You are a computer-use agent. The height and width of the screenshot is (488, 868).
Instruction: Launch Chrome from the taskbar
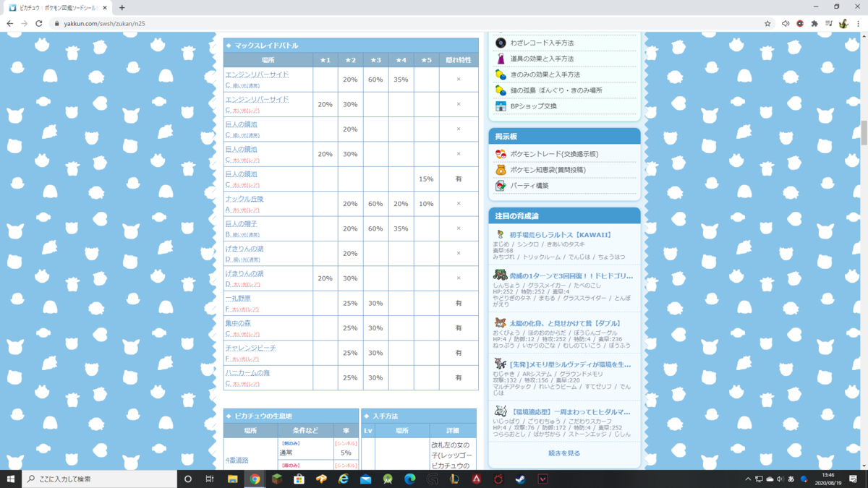(x=255, y=478)
